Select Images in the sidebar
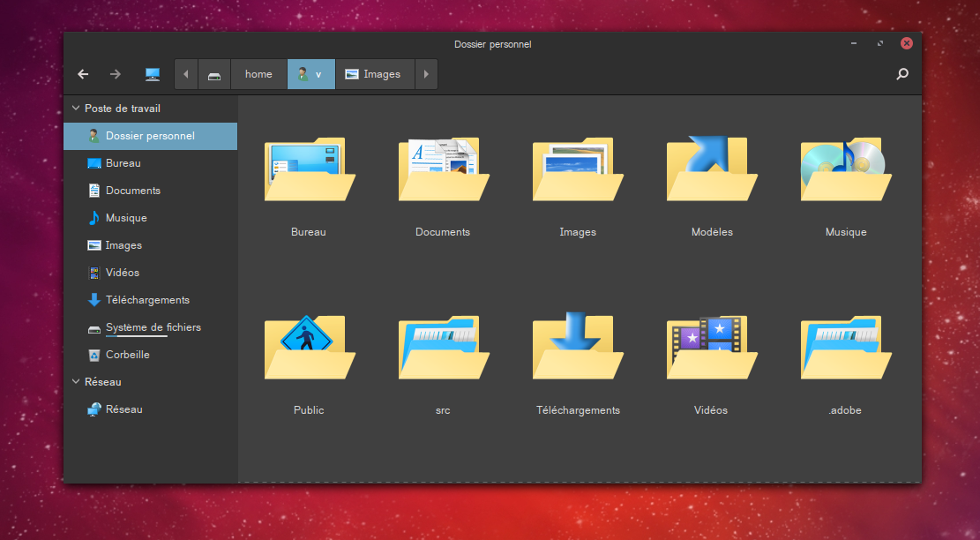 click(151, 245)
